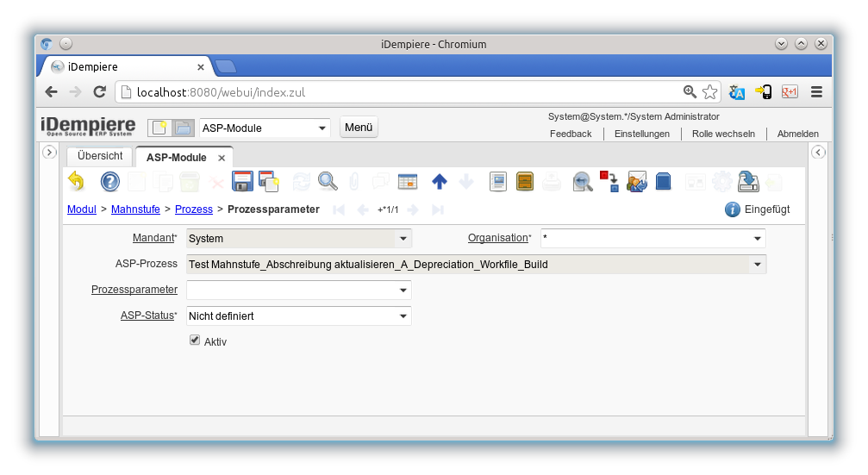Click Rolle wechseln in header menu

(x=723, y=134)
